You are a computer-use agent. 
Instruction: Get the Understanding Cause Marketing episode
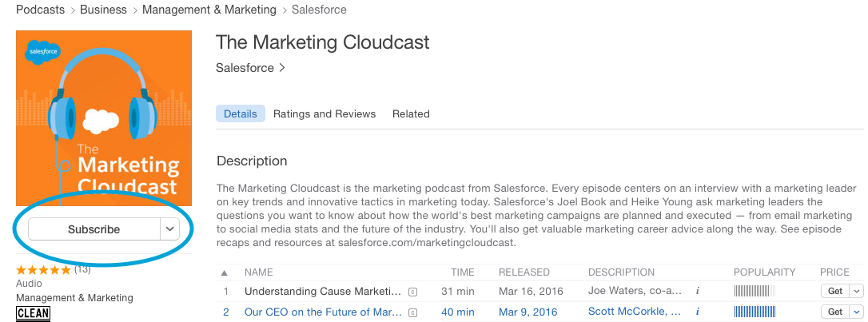[835, 292]
